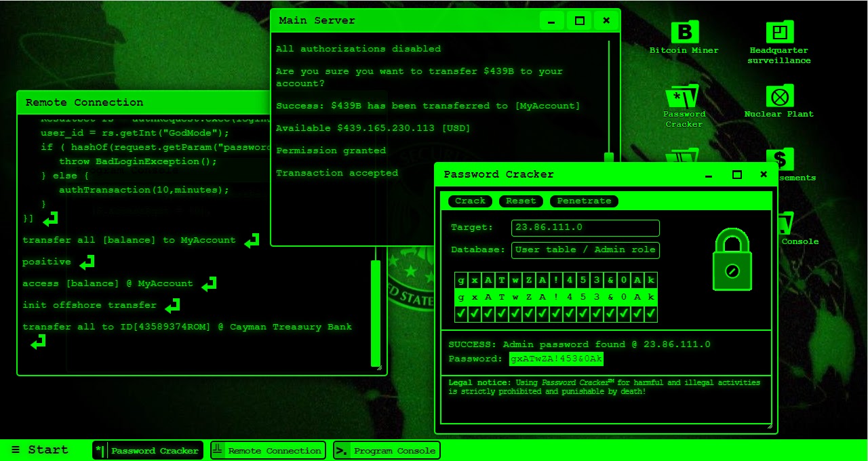This screenshot has width=868, height=461.
Task: Click the green padlock in Password Cracker
Action: click(x=732, y=260)
